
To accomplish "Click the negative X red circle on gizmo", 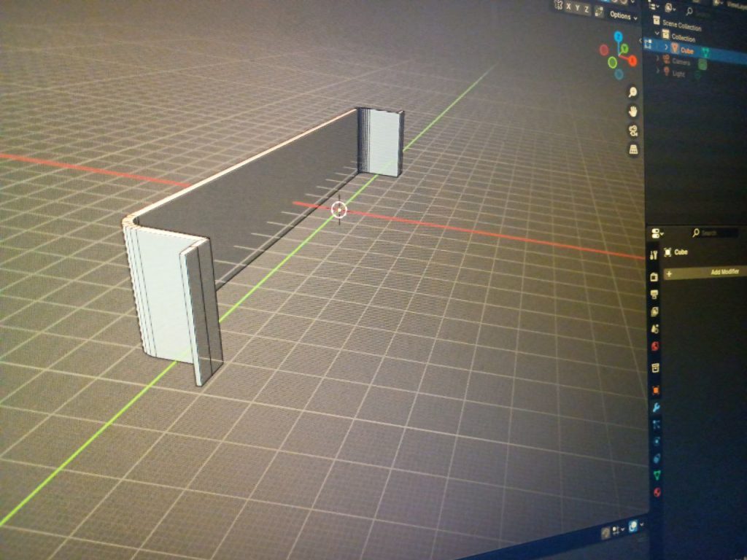I will point(603,50).
